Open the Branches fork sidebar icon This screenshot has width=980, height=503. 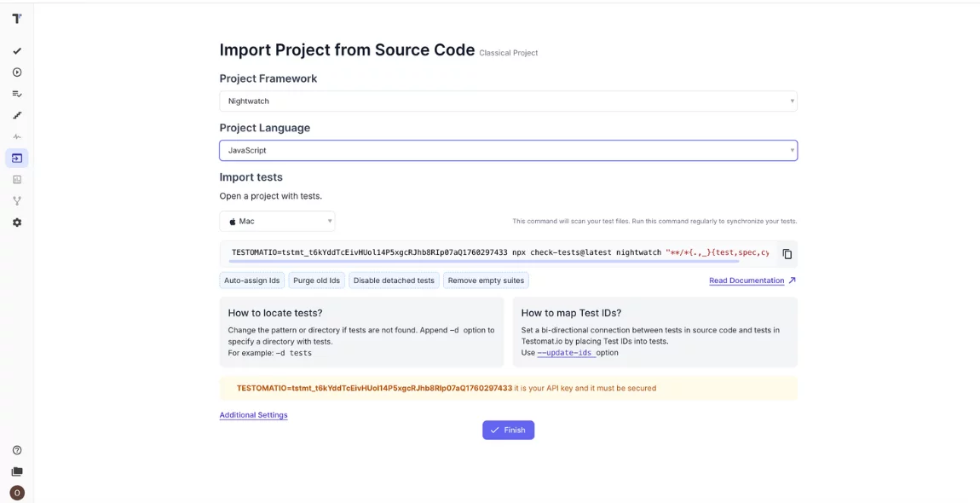(17, 201)
